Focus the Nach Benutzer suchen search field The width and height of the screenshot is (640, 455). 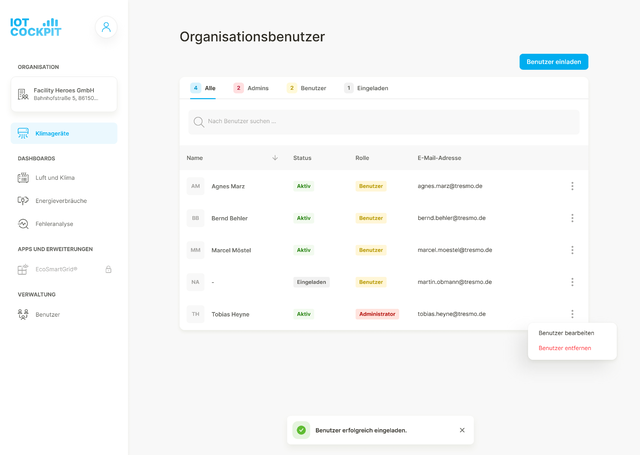tap(384, 122)
